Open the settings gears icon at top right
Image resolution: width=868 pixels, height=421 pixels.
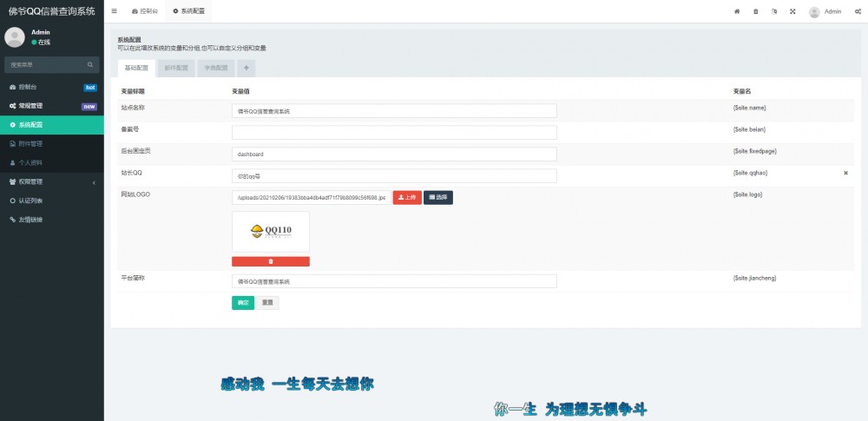point(858,11)
